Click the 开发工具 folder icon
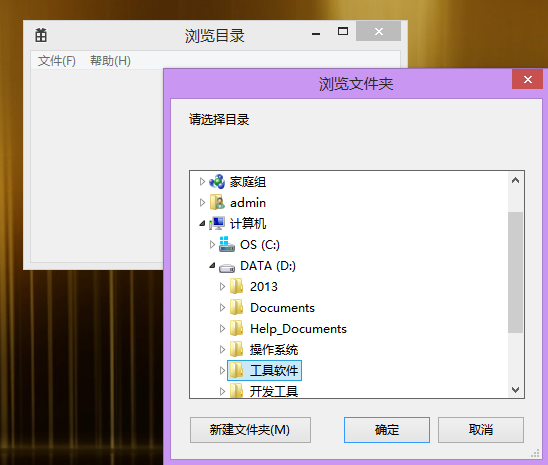548x465 pixels. (x=237, y=391)
